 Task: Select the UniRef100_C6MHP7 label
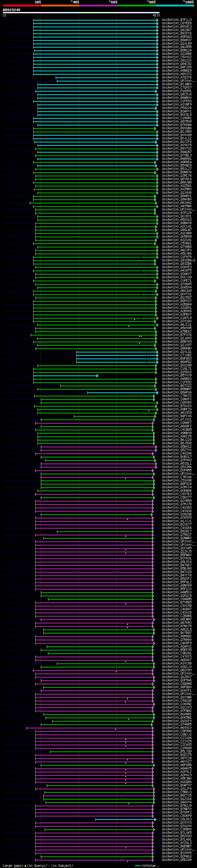click(x=177, y=423)
